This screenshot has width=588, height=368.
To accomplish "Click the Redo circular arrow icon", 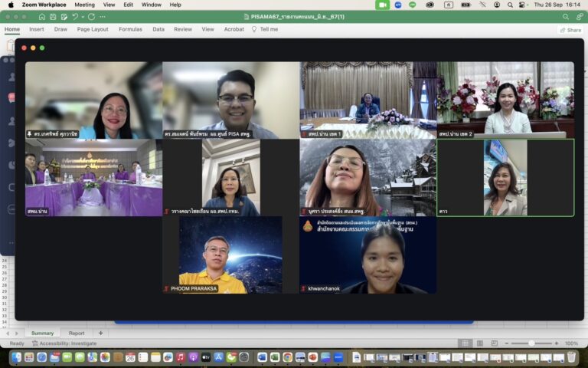I will [x=92, y=17].
